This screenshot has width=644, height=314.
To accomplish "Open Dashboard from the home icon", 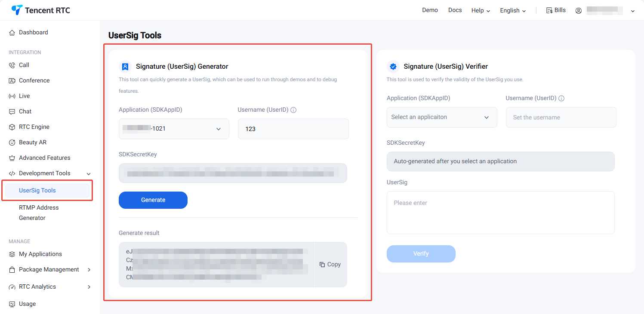I will click(x=12, y=33).
